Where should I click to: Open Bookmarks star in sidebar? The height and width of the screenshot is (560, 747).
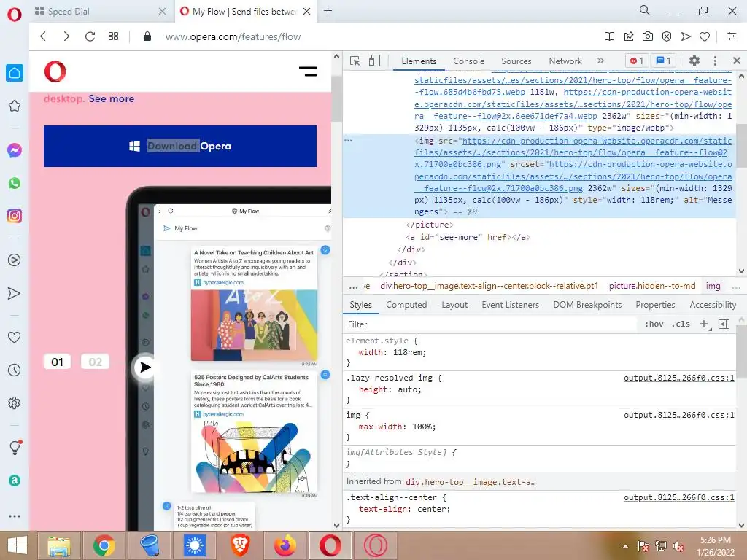pos(15,106)
